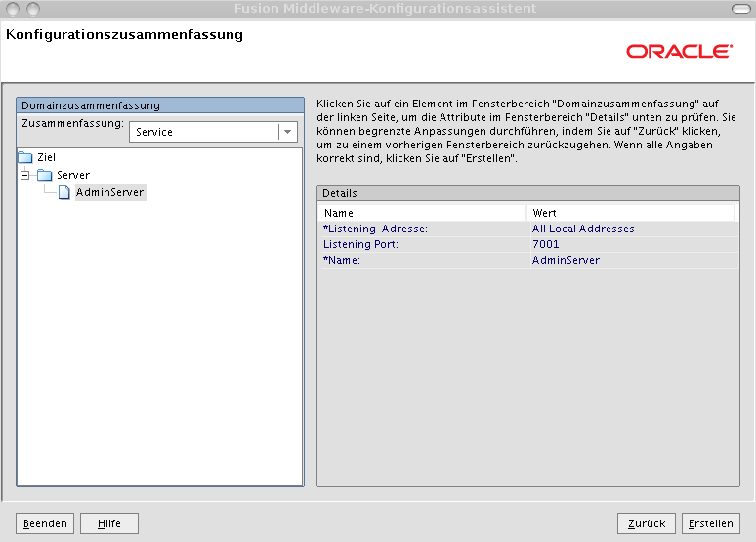Click the Zusammenfassung: label
Viewport: 756px width, 542px height.
point(73,123)
